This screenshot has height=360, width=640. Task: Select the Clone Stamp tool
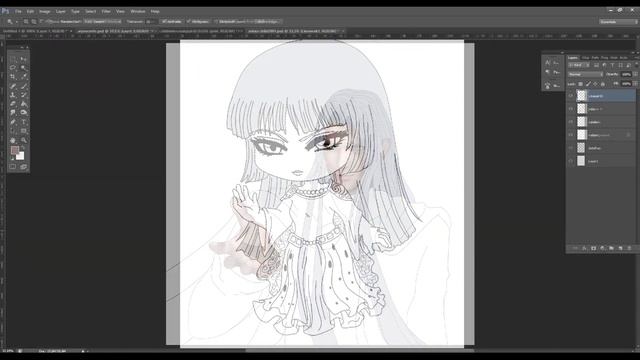point(13,95)
